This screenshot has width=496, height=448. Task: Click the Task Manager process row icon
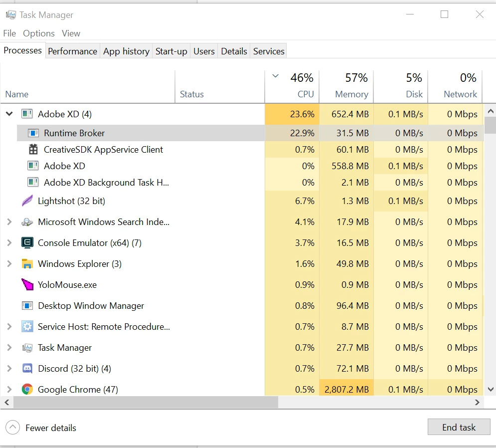pyautogui.click(x=27, y=348)
